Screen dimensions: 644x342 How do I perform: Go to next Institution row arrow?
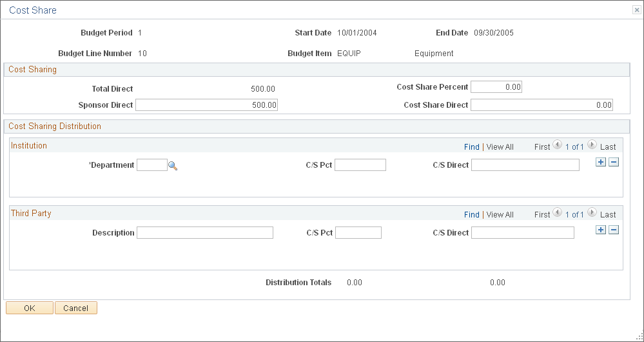[x=592, y=145]
